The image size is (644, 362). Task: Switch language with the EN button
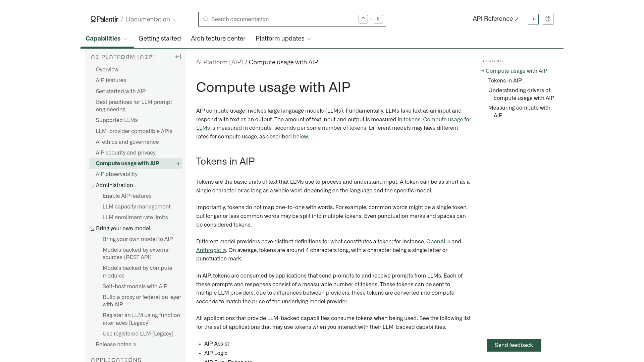tap(533, 19)
